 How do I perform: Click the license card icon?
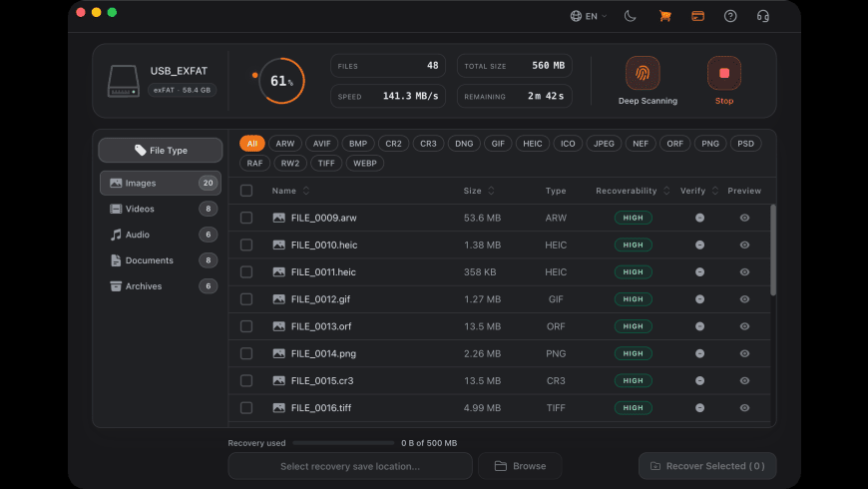(697, 16)
